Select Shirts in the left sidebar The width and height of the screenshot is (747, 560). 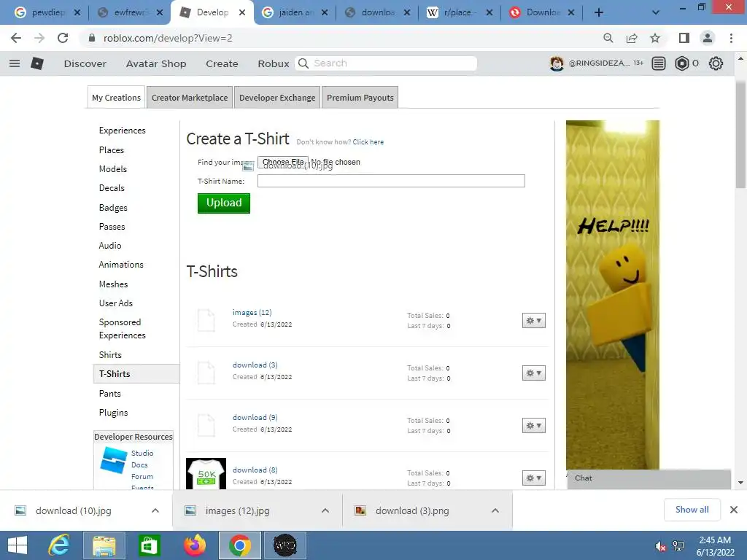[x=110, y=355]
